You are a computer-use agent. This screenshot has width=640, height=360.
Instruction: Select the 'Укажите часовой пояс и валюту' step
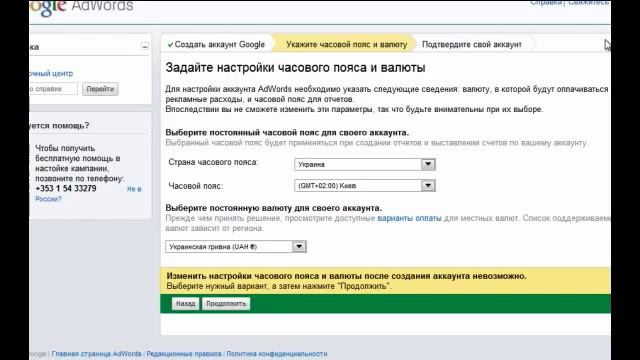[346, 44]
